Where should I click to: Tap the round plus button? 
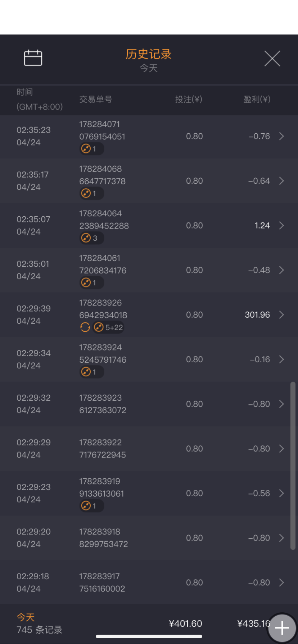282,627
